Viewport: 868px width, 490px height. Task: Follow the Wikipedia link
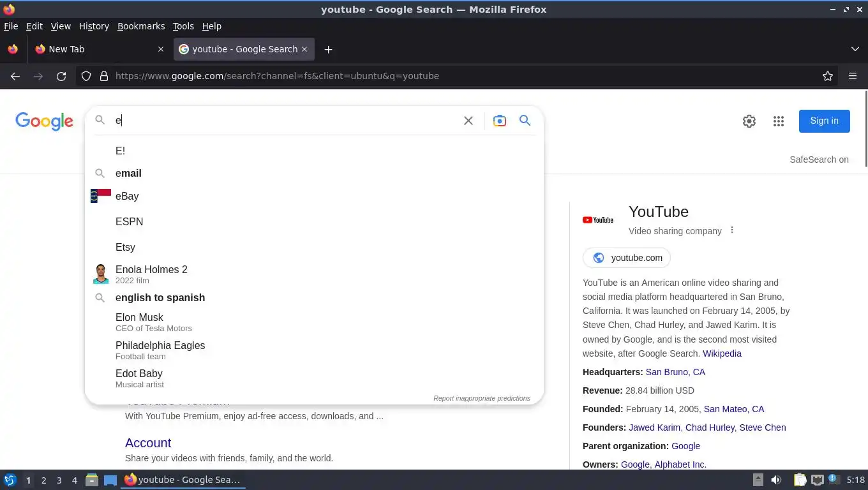(x=722, y=353)
